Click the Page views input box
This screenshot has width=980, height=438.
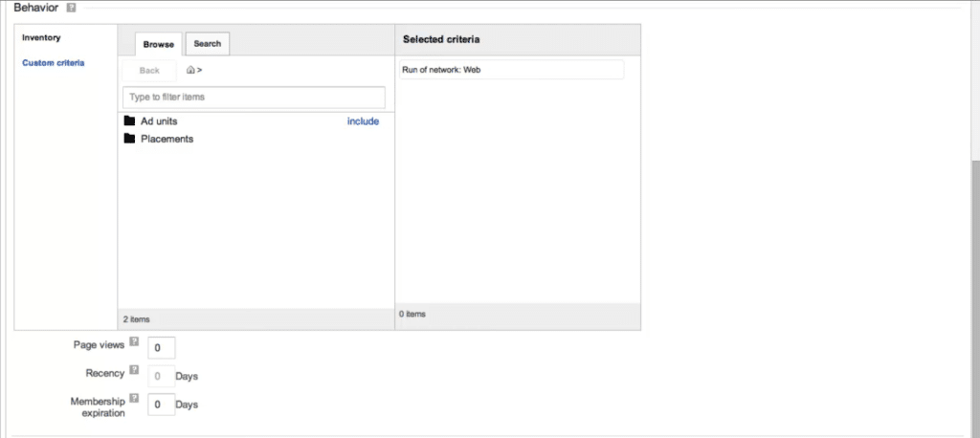(x=162, y=348)
